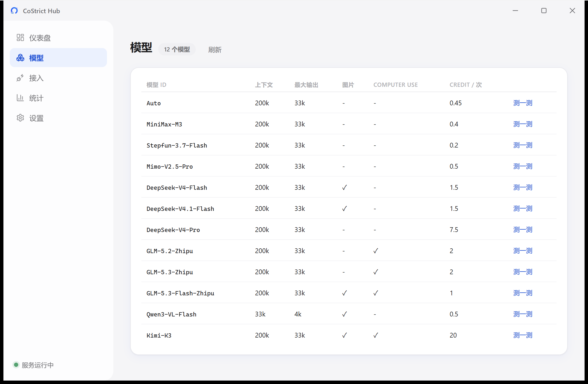Select the MiniMax-M3 model ID

coord(164,124)
